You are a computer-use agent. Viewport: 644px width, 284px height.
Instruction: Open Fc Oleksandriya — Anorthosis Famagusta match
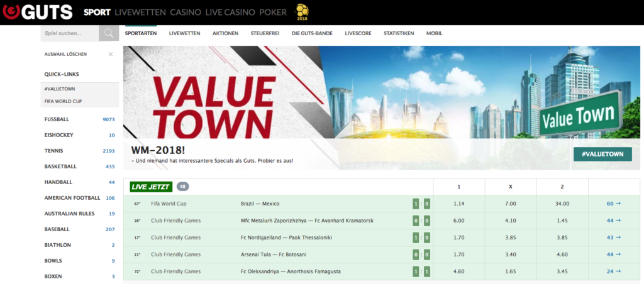[x=291, y=271]
